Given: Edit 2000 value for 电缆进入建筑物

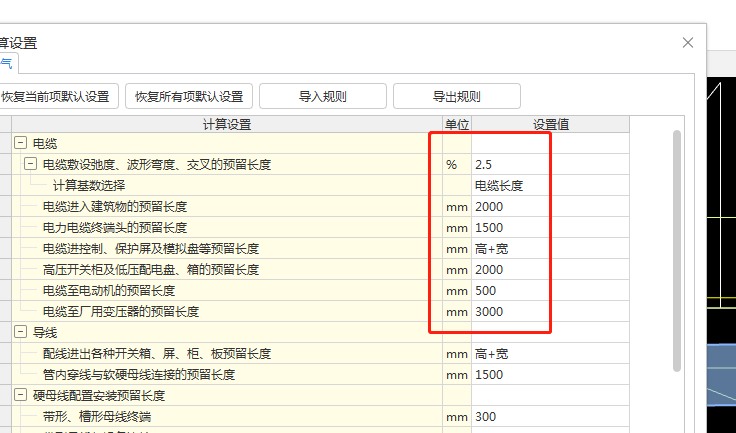Looking at the screenshot, I should [x=550, y=206].
